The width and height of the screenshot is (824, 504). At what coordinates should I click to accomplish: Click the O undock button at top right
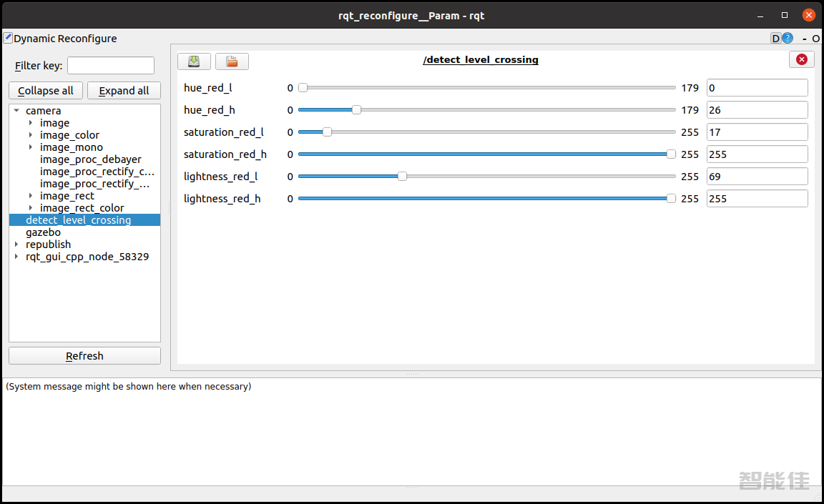pyautogui.click(x=816, y=39)
